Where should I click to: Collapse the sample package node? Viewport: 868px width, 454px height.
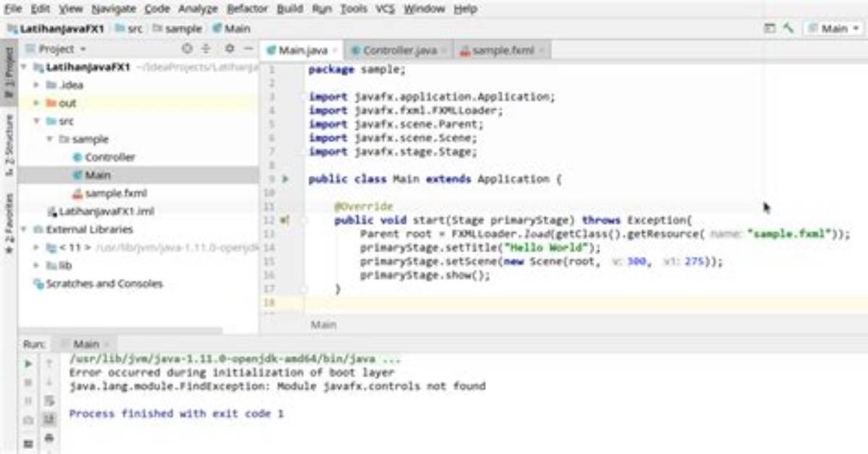click(50, 140)
